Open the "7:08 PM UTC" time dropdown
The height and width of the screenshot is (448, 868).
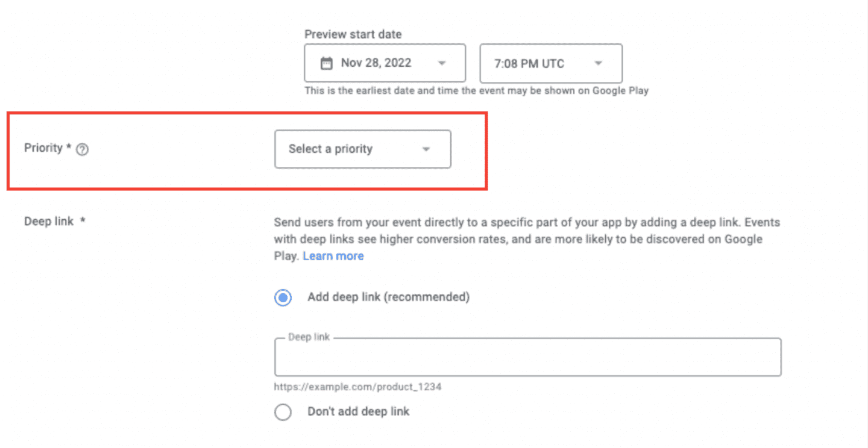click(550, 63)
